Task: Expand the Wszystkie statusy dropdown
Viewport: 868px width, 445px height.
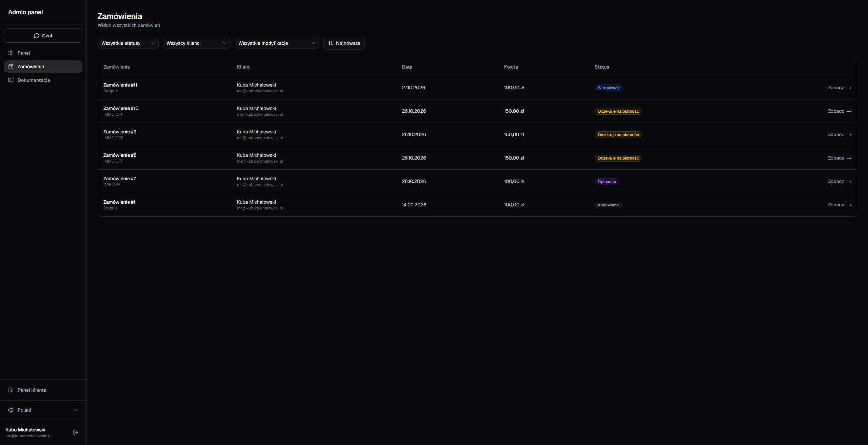Action: [x=128, y=43]
